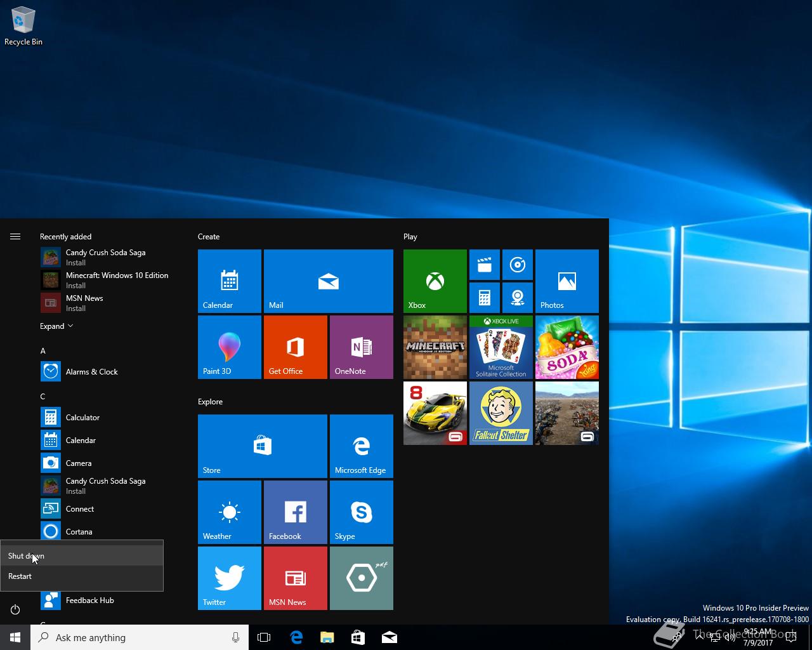Click the letter C header above Calculator
Image resolution: width=812 pixels, height=650 pixels.
tap(43, 396)
